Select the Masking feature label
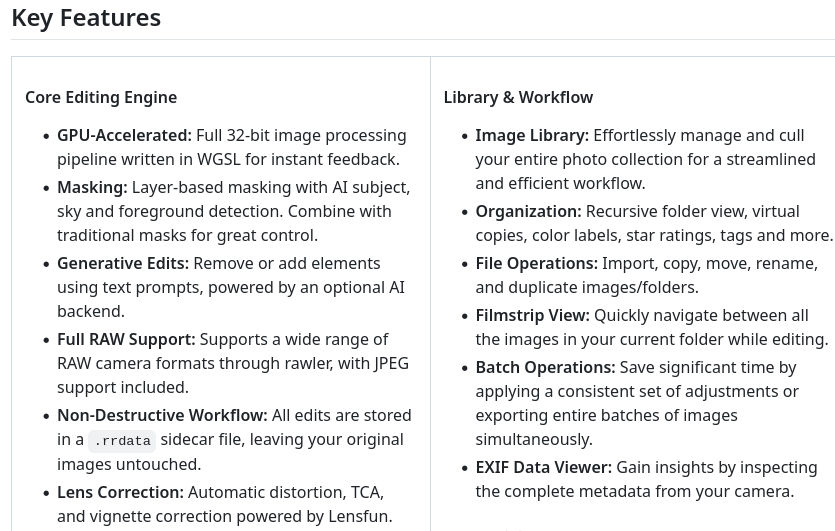The width and height of the screenshot is (835, 531). (92, 187)
